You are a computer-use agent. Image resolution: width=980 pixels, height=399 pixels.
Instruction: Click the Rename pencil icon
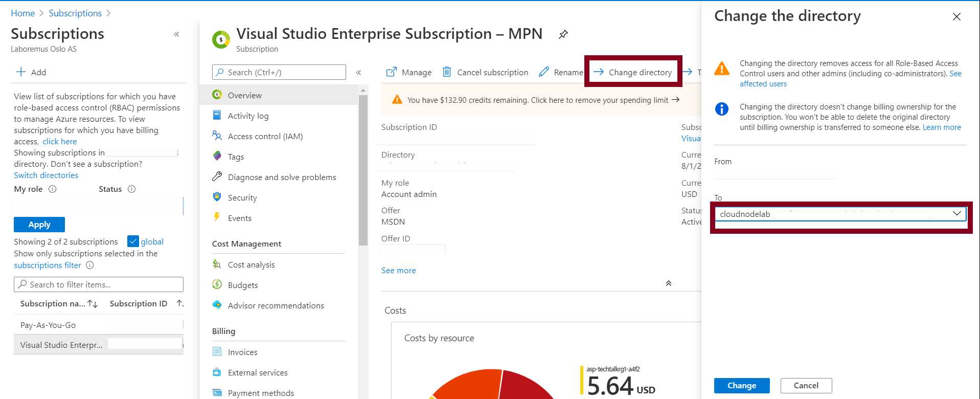(x=544, y=72)
